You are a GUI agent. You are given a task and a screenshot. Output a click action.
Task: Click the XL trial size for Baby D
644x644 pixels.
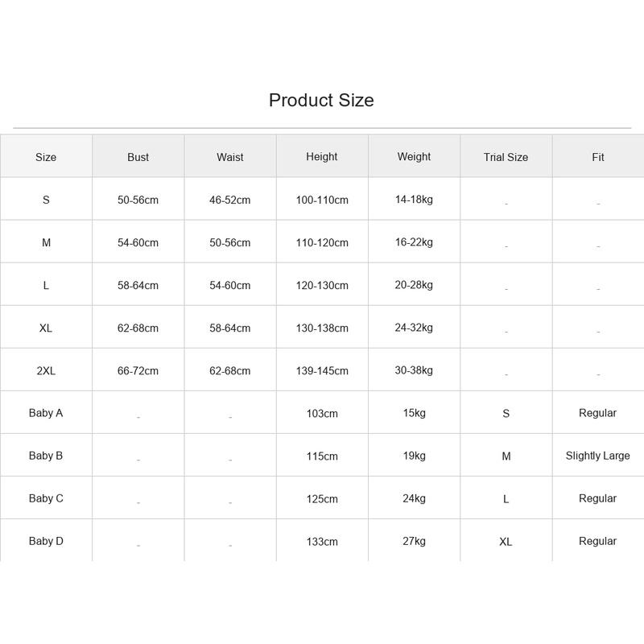506,541
